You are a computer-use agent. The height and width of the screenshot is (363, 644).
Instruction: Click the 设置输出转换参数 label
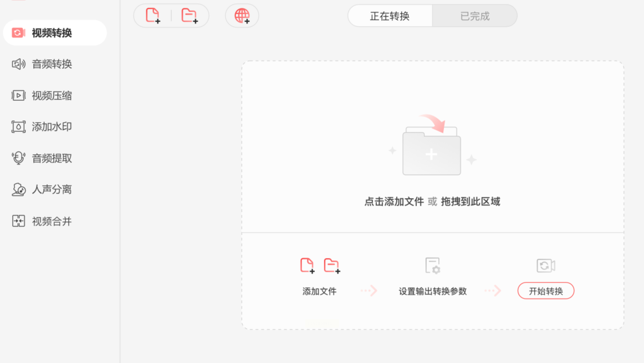click(433, 291)
